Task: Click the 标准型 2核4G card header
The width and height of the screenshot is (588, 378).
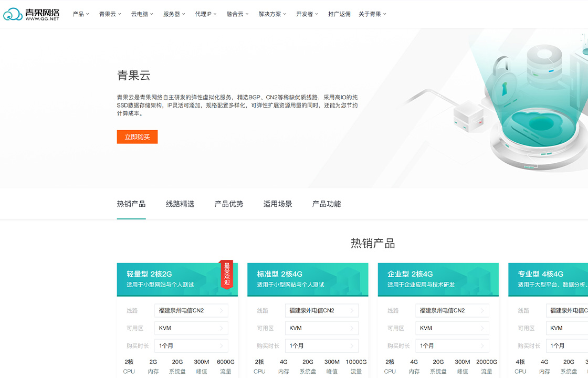Action: click(x=308, y=279)
